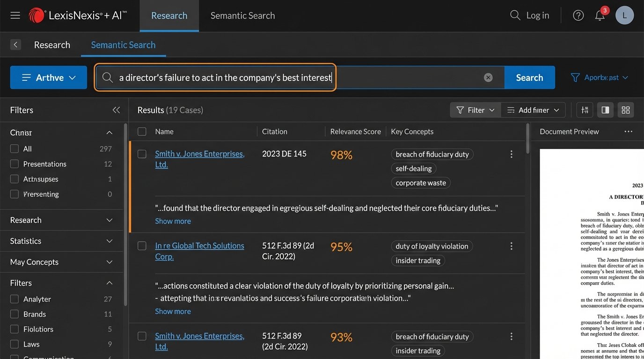The width and height of the screenshot is (644, 359).
Task: Open the notifications bell
Action: pos(600,16)
